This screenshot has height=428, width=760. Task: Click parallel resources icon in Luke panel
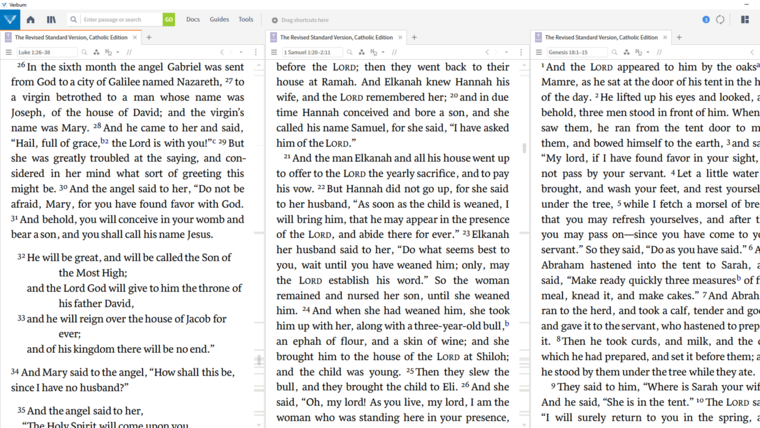129,52
